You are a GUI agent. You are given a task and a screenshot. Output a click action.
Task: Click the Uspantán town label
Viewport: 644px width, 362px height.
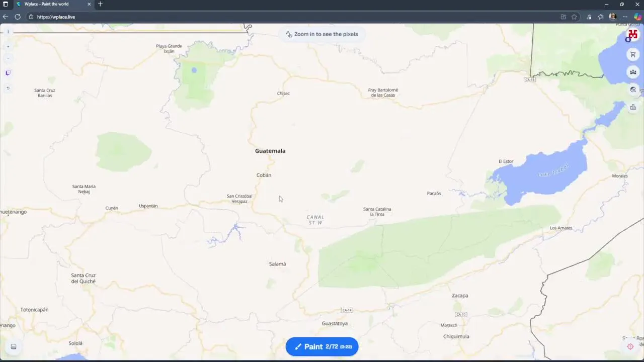pos(148,206)
